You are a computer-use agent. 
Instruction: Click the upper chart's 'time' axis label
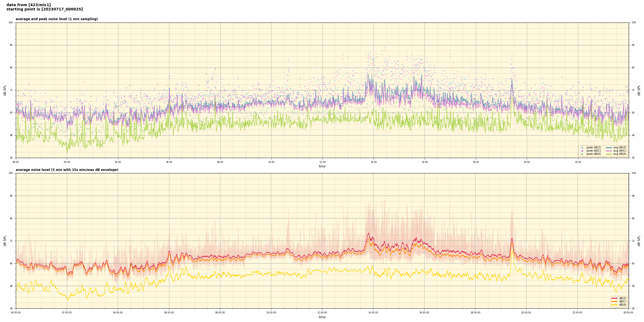click(322, 166)
